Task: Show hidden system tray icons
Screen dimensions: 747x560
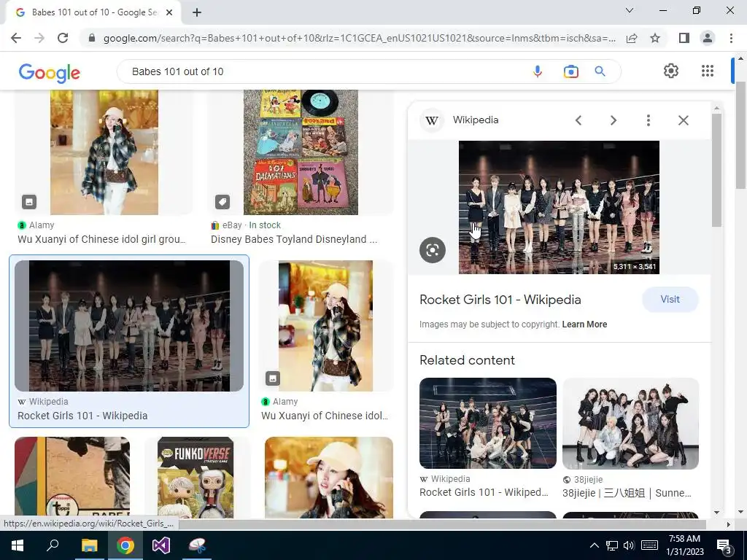Action: click(594, 545)
